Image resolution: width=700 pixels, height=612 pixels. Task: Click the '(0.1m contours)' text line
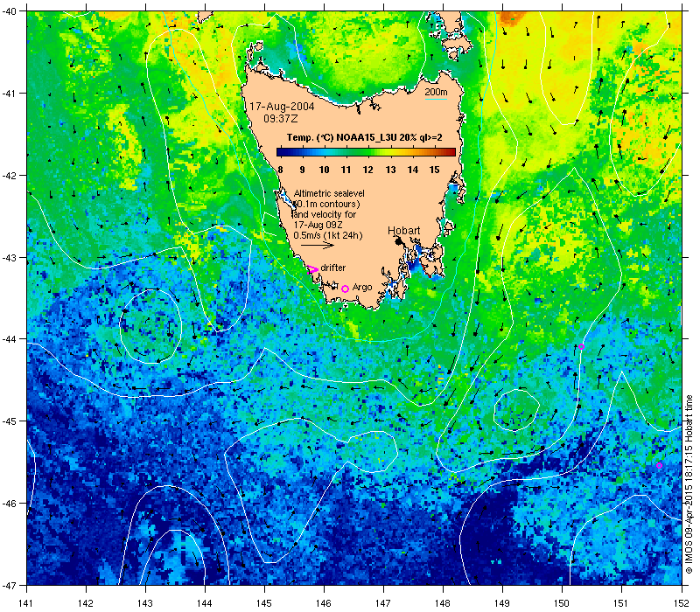coord(327,204)
